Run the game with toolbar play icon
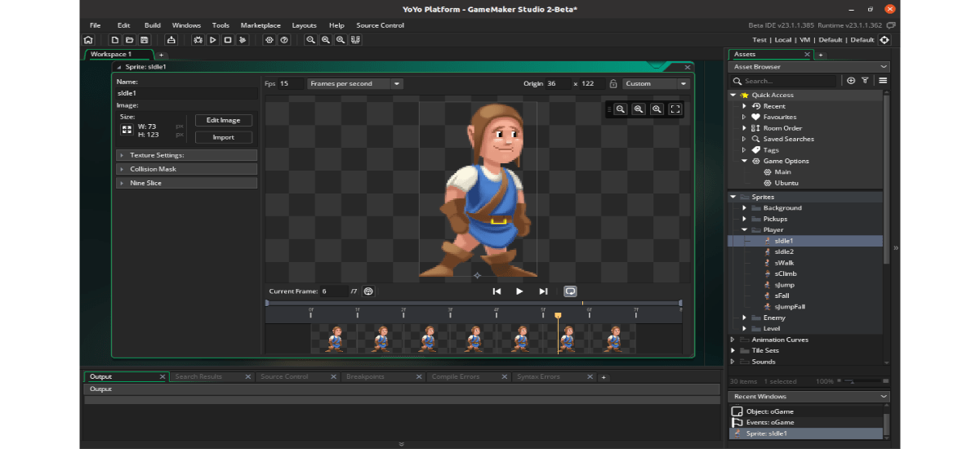Image resolution: width=980 pixels, height=449 pixels. click(213, 40)
